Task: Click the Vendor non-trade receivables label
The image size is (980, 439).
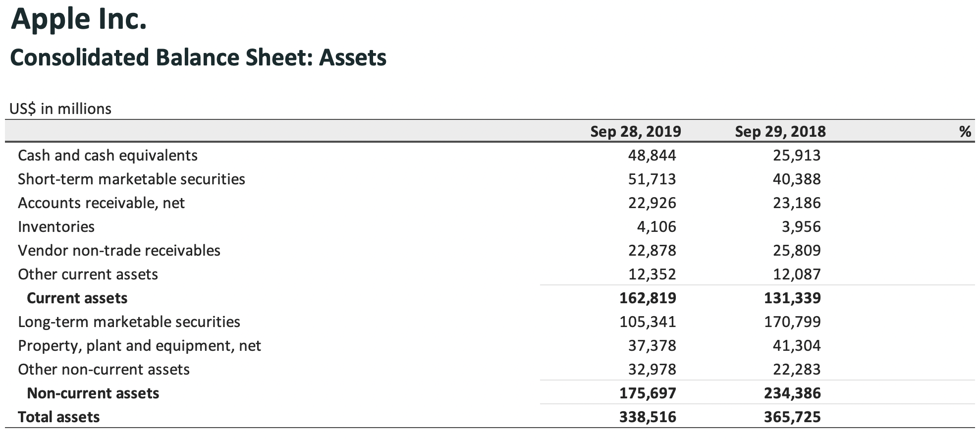Action: click(x=119, y=251)
